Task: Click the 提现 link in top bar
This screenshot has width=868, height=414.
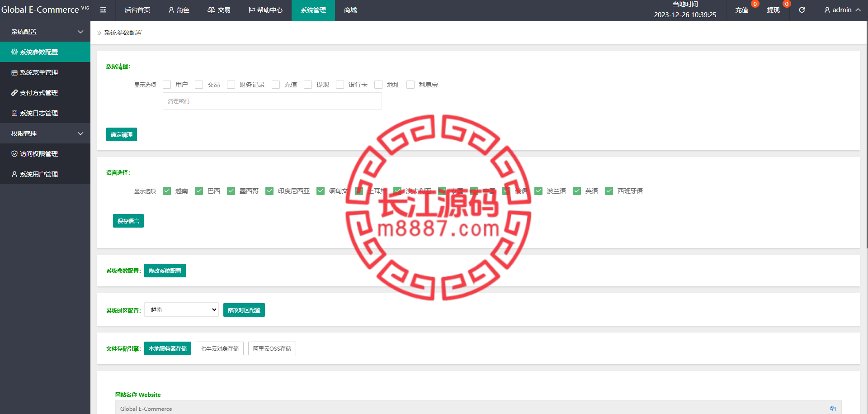Action: (773, 10)
